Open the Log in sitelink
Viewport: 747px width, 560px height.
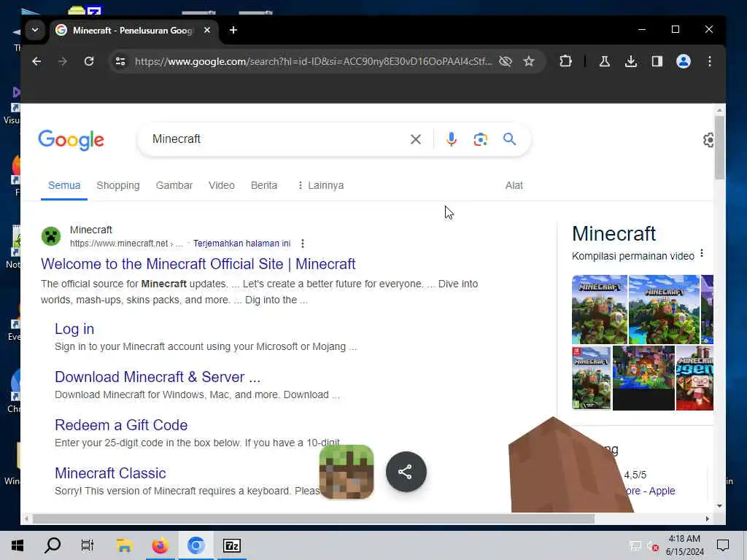click(x=74, y=329)
